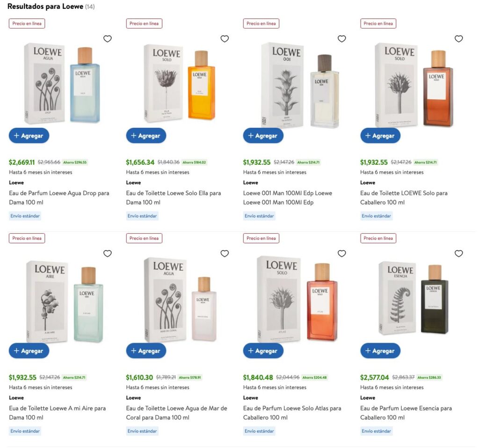
Task: Favorite the Loewe A mi Aire perfume
Action: [x=107, y=253]
